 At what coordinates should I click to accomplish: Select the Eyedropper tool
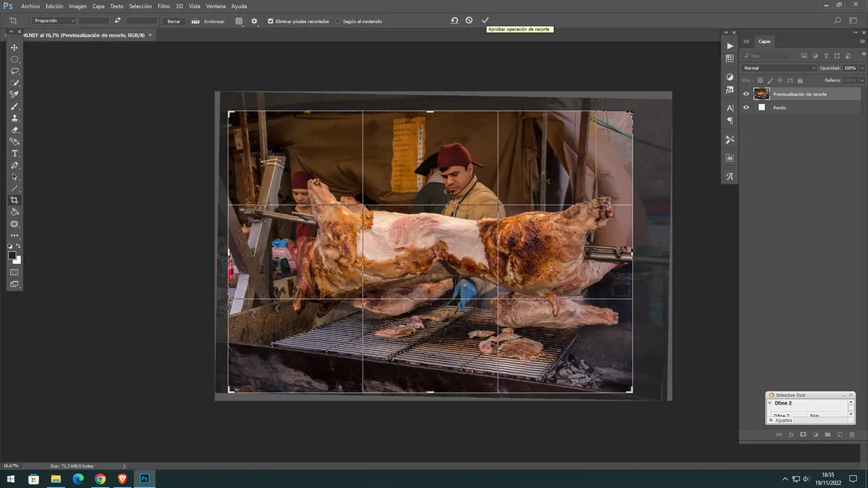(14, 95)
